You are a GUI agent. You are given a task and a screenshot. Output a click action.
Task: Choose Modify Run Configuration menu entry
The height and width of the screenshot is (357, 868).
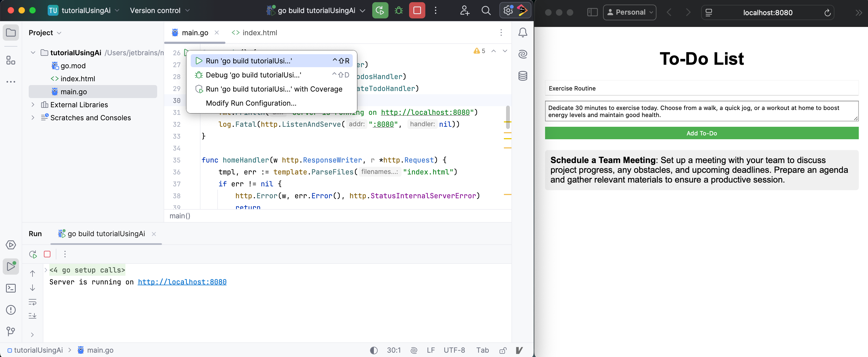tap(251, 103)
